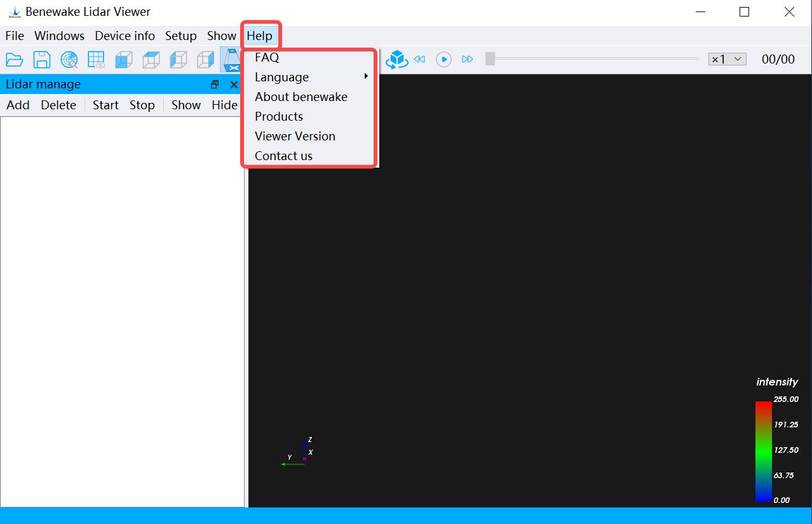This screenshot has width=812, height=524.
Task: Expand the Language submenu
Action: (x=310, y=77)
